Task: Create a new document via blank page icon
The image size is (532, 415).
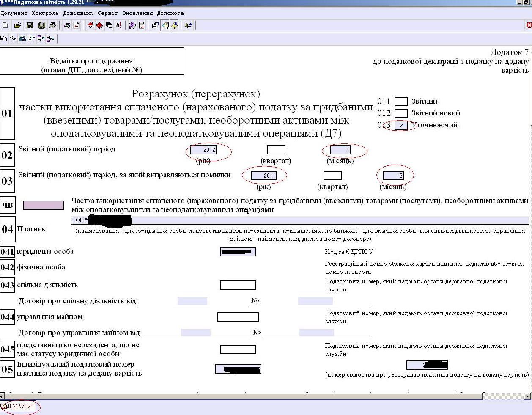Action: click(5, 25)
